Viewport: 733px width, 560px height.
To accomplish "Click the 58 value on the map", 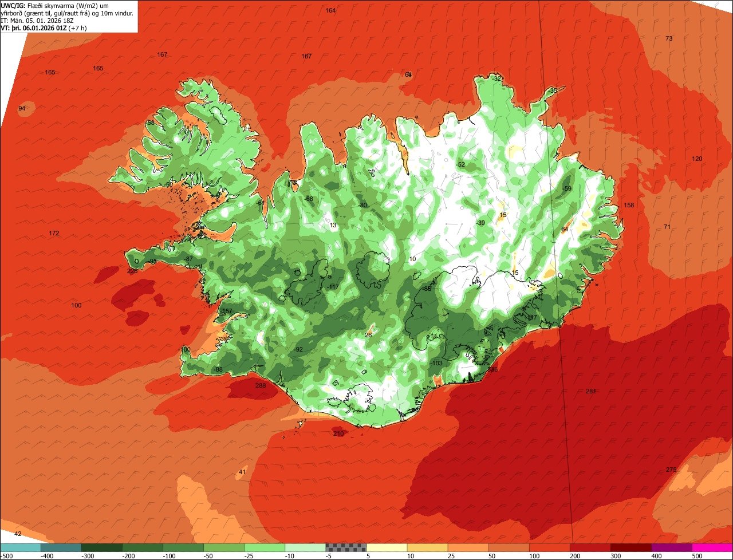I will coord(151,123).
